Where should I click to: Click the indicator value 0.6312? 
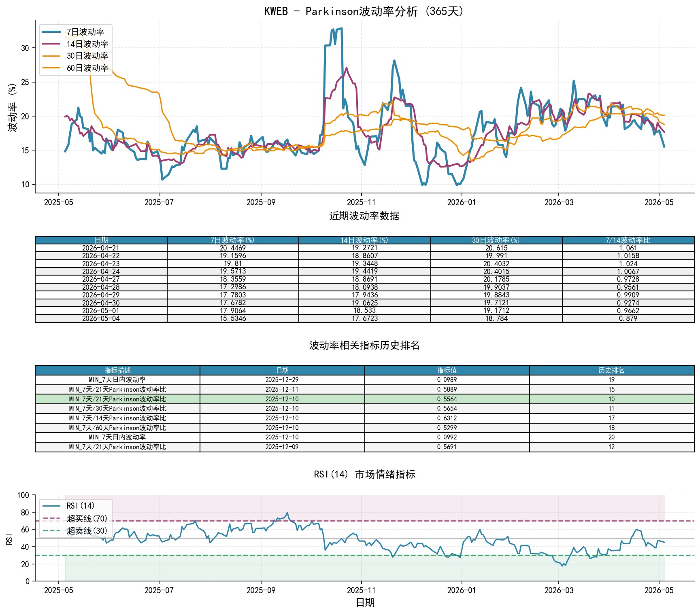(x=447, y=418)
